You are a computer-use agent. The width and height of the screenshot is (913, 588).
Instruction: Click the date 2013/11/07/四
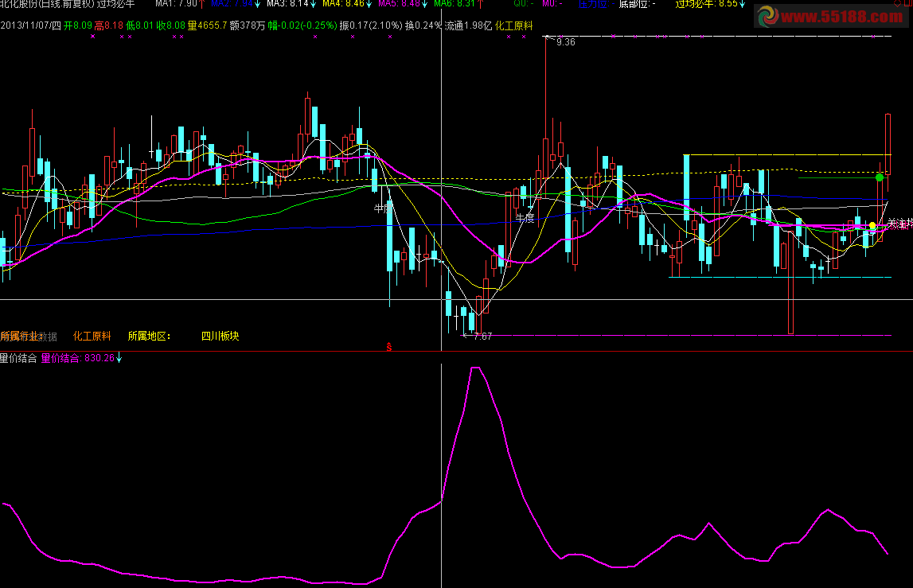[x=31, y=25]
